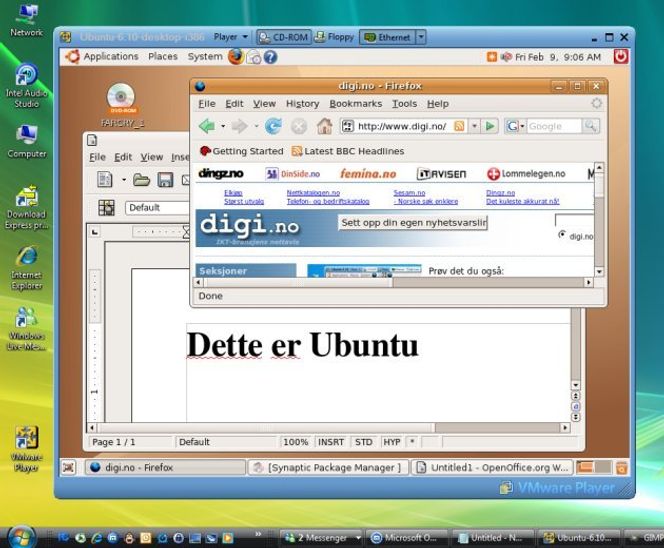
Task: Open the New document dropdown arrow in OpenOffice
Action: tap(124, 180)
